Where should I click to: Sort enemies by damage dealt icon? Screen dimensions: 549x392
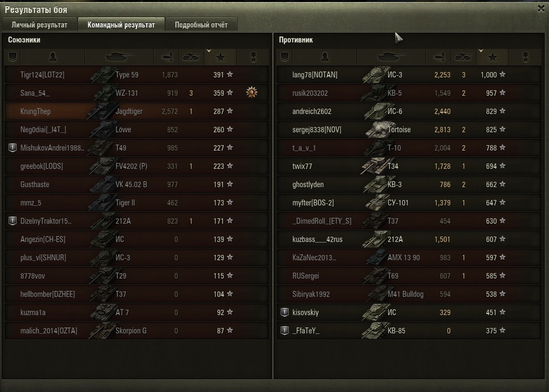click(439, 57)
